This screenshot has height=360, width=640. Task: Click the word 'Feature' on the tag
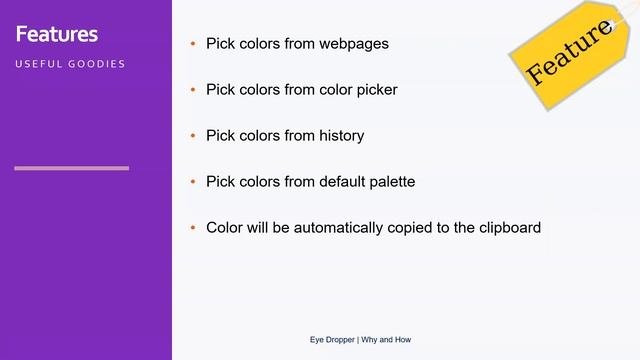(570, 52)
